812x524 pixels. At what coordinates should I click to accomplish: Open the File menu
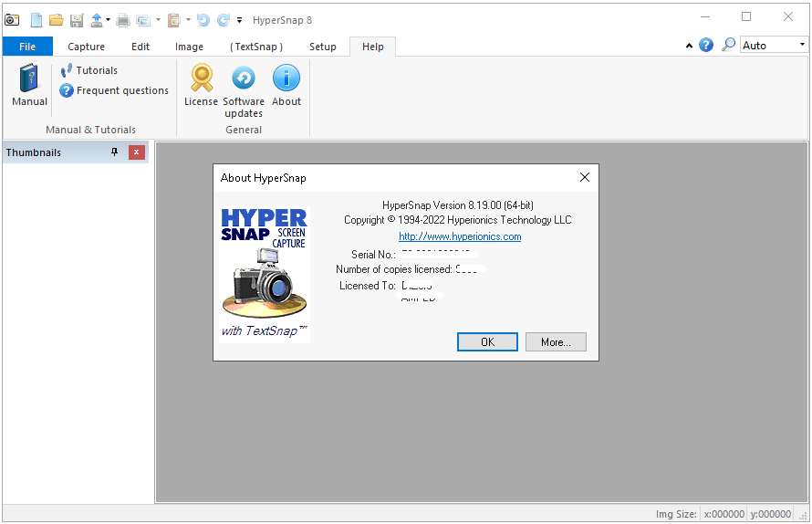pos(27,47)
